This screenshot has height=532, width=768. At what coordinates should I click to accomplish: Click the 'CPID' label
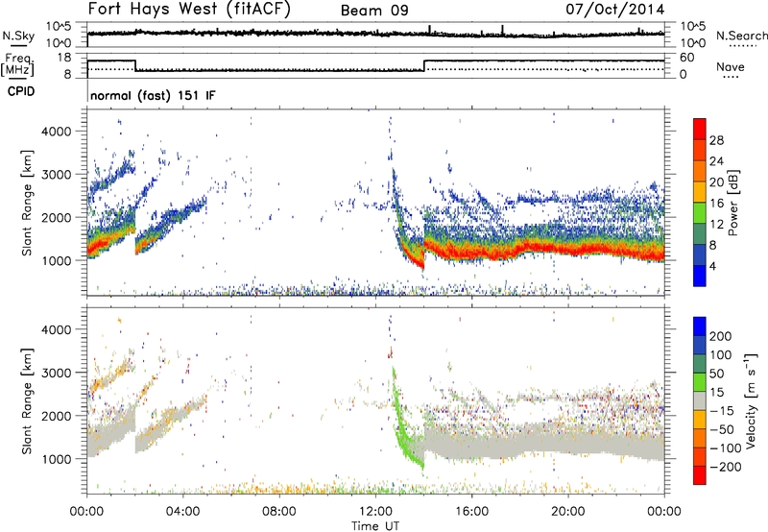coord(21,91)
